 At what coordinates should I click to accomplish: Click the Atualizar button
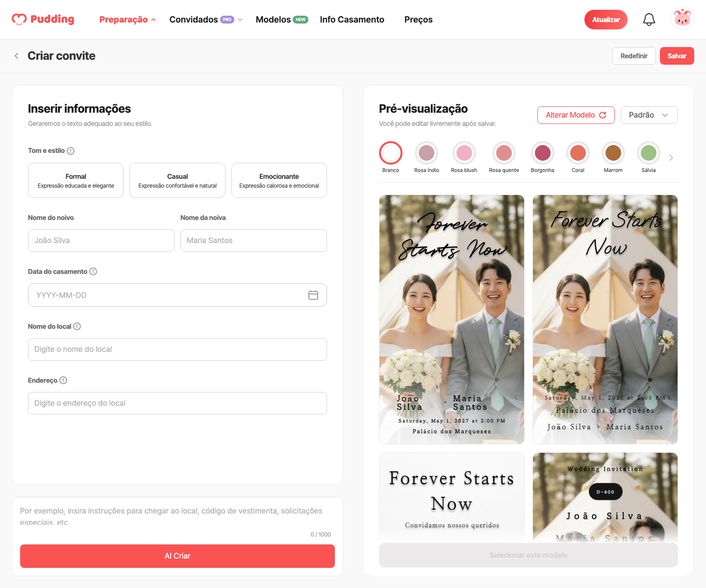click(x=606, y=20)
